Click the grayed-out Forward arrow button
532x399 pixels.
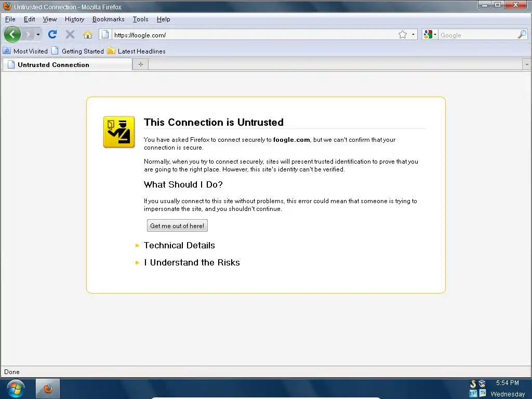click(x=29, y=35)
